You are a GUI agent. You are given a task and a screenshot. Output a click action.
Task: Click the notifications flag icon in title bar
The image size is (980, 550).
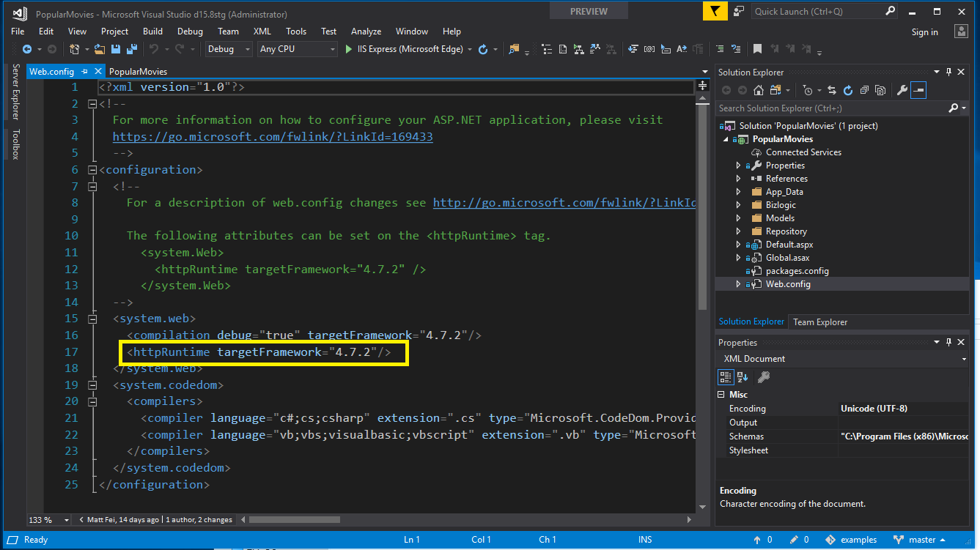coord(715,11)
